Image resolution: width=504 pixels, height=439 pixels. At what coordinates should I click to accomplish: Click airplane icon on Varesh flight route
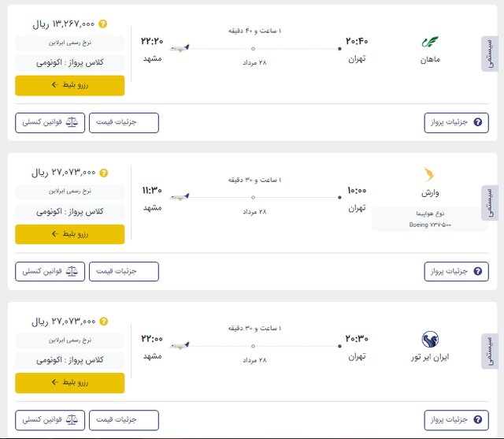pos(179,196)
